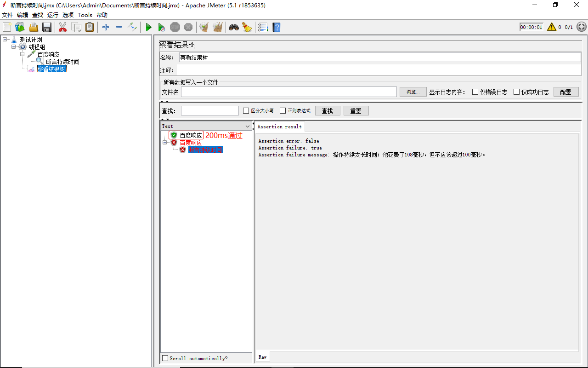Click the 0/1 thread count text
Screen dimensions: 588x368
coord(569,27)
